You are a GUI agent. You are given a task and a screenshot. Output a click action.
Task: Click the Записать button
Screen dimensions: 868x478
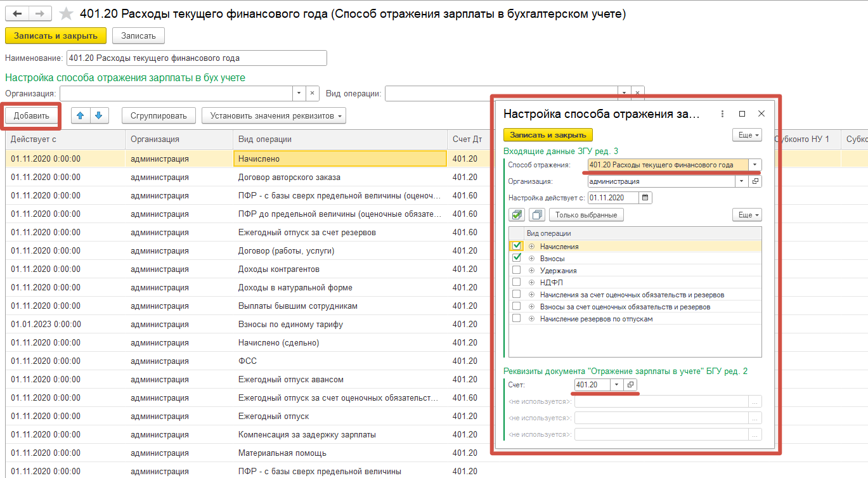138,36
